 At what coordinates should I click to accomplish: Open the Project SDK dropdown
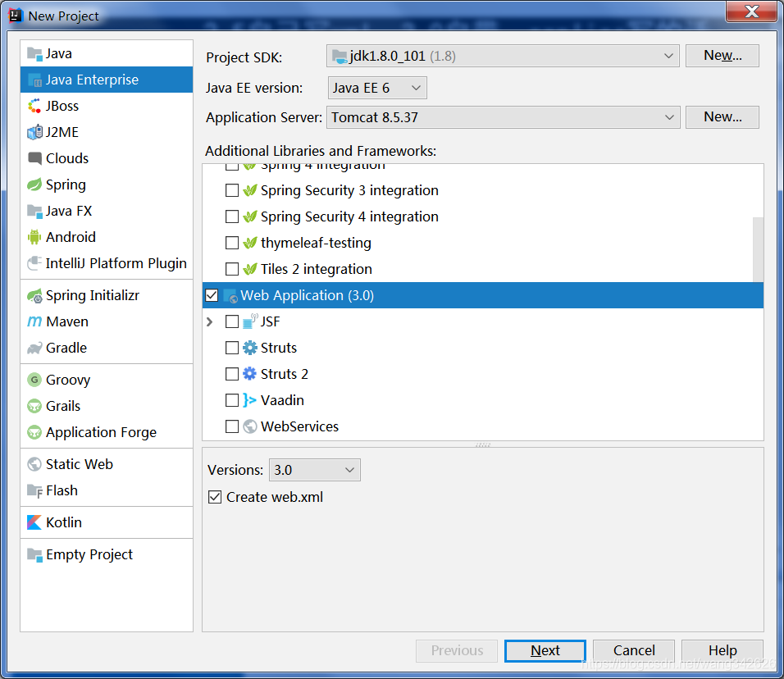(503, 56)
